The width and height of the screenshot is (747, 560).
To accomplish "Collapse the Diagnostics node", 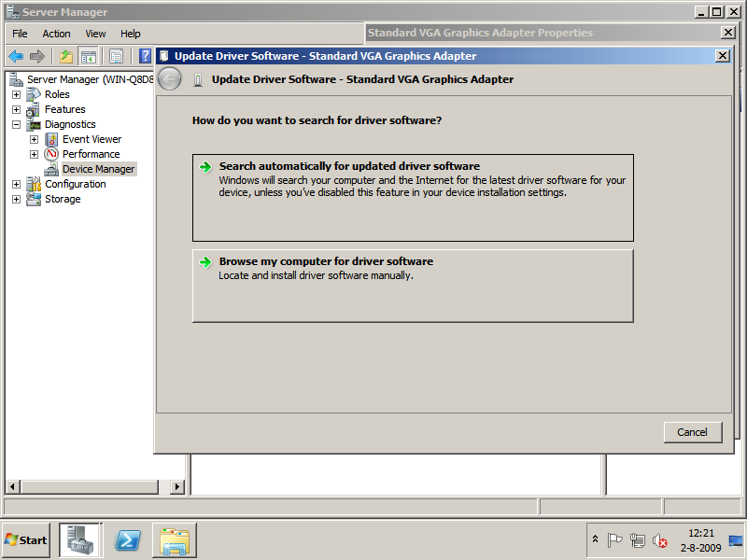I will [16, 125].
